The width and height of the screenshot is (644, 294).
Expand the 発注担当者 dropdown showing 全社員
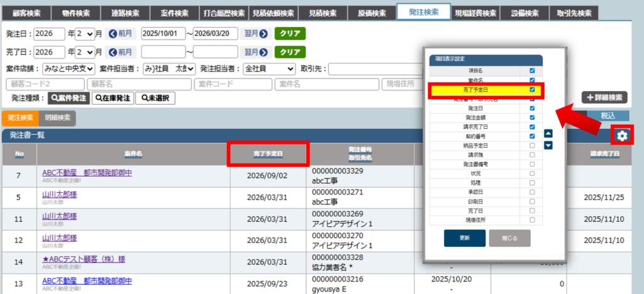[269, 68]
